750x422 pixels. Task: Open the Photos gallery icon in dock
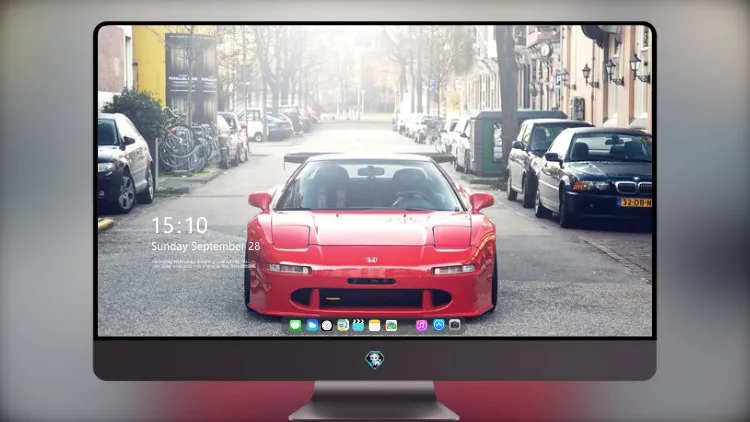tap(391, 325)
